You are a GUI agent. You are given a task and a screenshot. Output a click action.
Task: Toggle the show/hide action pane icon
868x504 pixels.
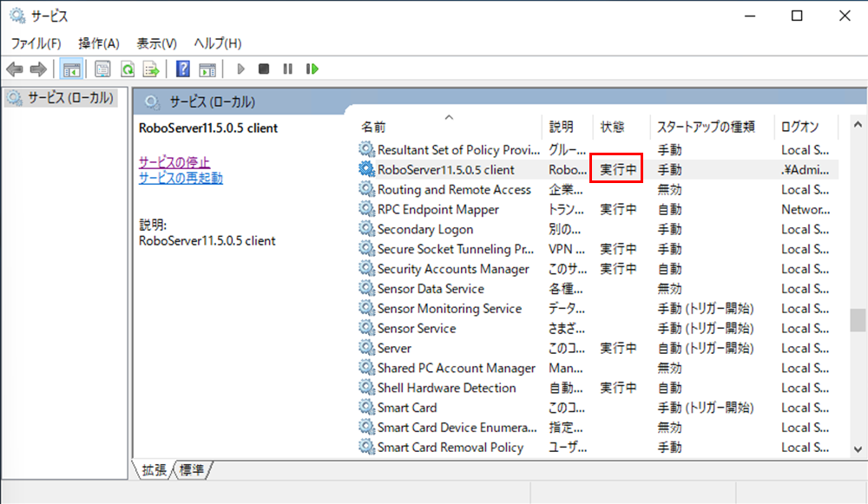pyautogui.click(x=207, y=69)
